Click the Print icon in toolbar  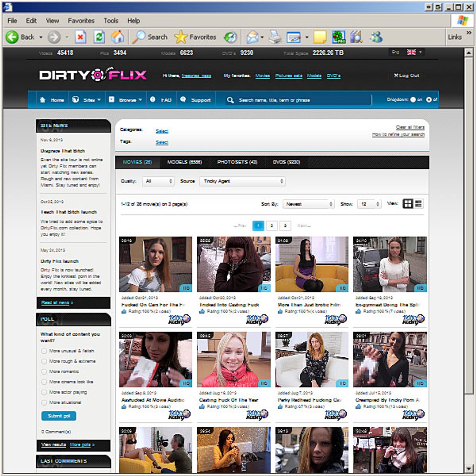tap(274, 37)
